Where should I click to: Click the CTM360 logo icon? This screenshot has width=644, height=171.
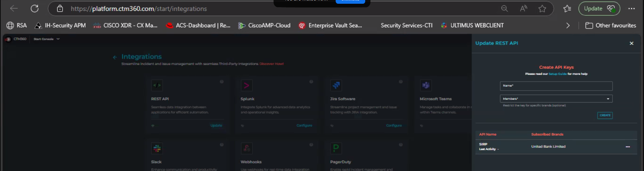pos(8,39)
